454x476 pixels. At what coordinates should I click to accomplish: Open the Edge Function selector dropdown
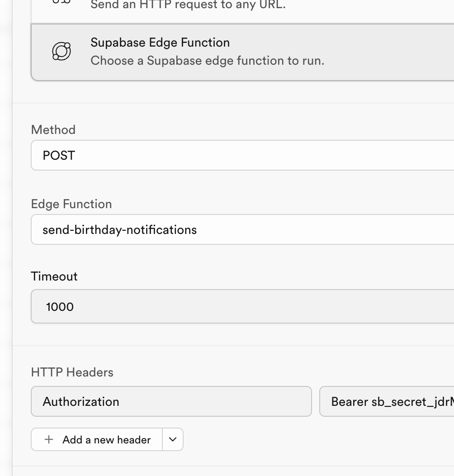pos(242,229)
